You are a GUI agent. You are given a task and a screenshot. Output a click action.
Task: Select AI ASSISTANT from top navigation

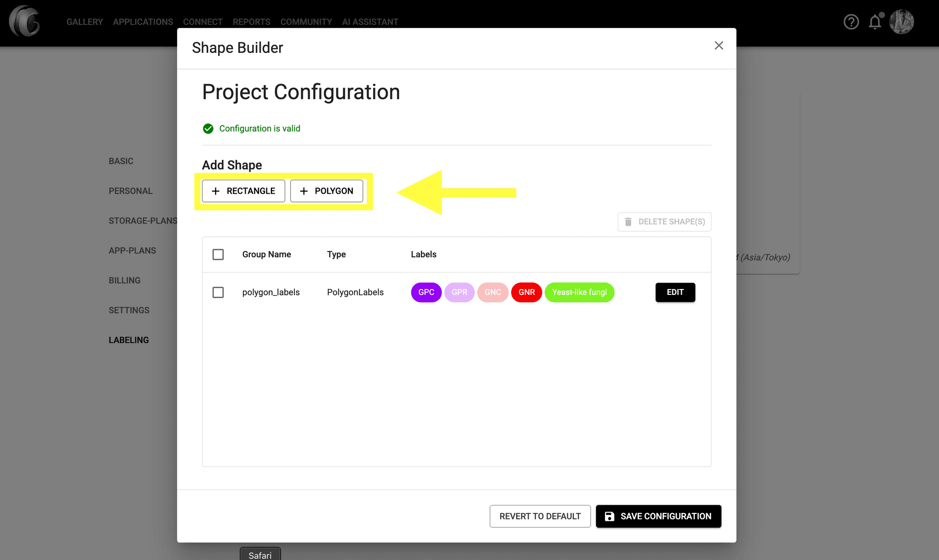[370, 22]
